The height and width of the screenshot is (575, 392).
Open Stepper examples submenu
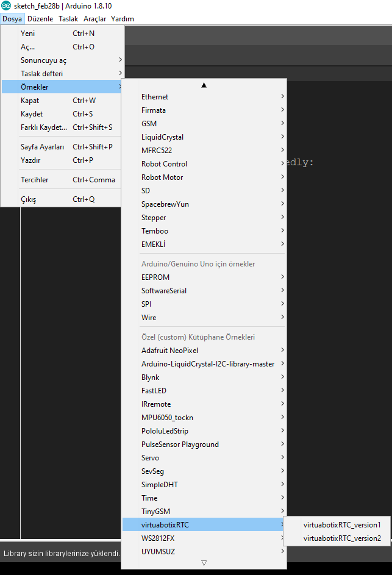tap(204, 218)
